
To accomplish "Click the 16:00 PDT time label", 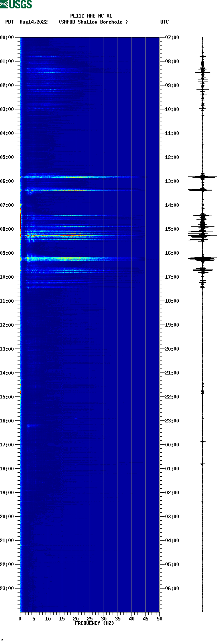I will pos(7,421).
